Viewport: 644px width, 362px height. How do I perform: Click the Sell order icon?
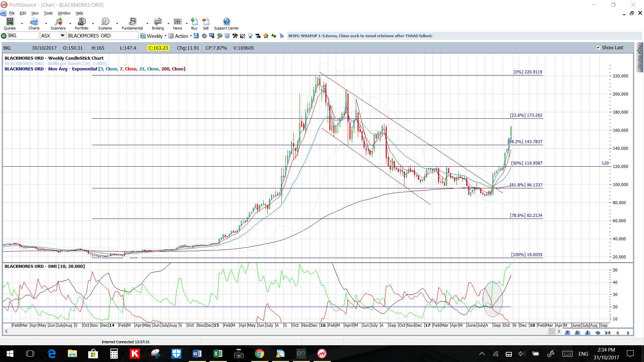click(206, 24)
